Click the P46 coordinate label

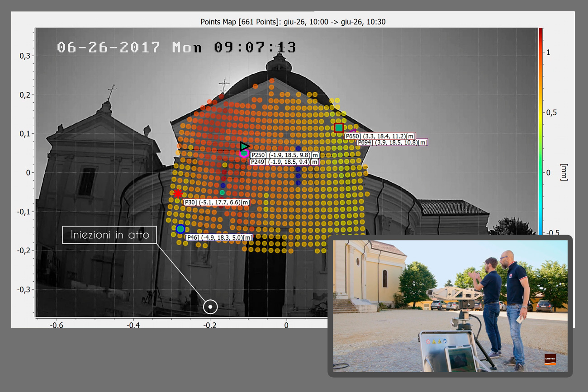(x=219, y=238)
